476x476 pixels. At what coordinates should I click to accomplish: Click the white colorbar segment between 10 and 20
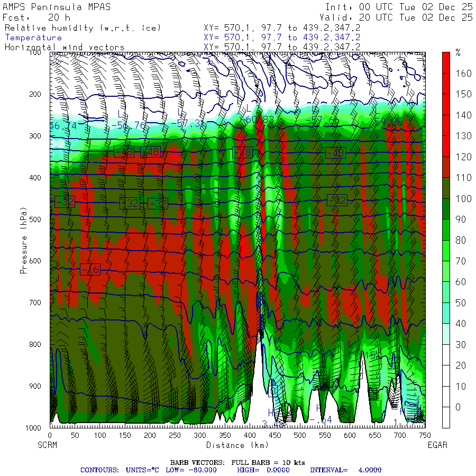446,376
